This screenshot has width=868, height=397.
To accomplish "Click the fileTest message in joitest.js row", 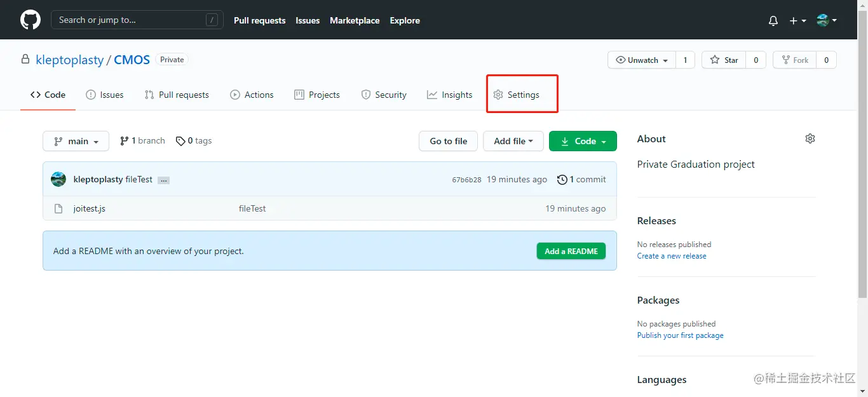I will (x=252, y=208).
